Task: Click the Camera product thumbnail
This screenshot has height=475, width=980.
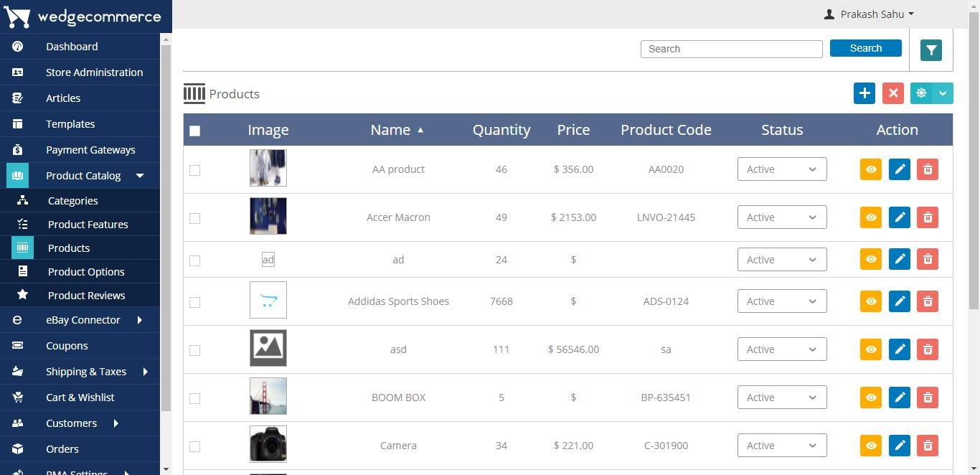Action: [268, 444]
